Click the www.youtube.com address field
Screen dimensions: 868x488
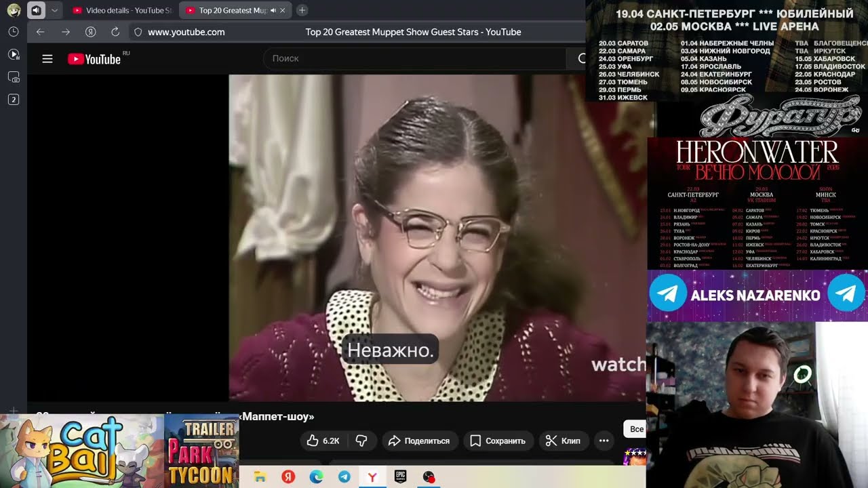point(186,32)
